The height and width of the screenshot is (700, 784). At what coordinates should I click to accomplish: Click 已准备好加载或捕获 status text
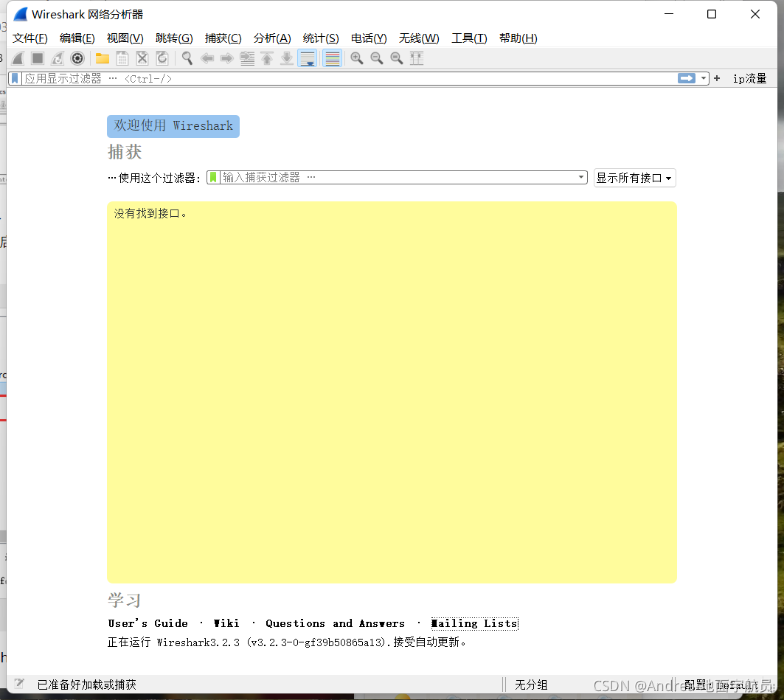(86, 685)
